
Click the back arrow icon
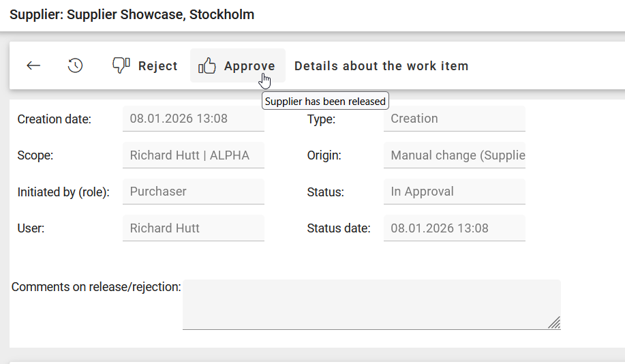point(33,65)
